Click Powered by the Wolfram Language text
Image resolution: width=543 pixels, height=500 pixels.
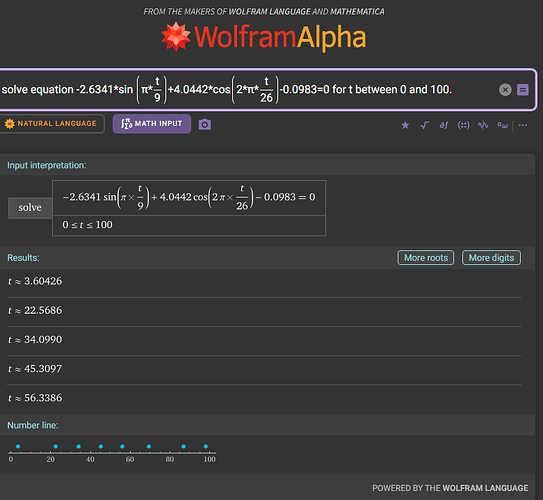[x=450, y=488]
